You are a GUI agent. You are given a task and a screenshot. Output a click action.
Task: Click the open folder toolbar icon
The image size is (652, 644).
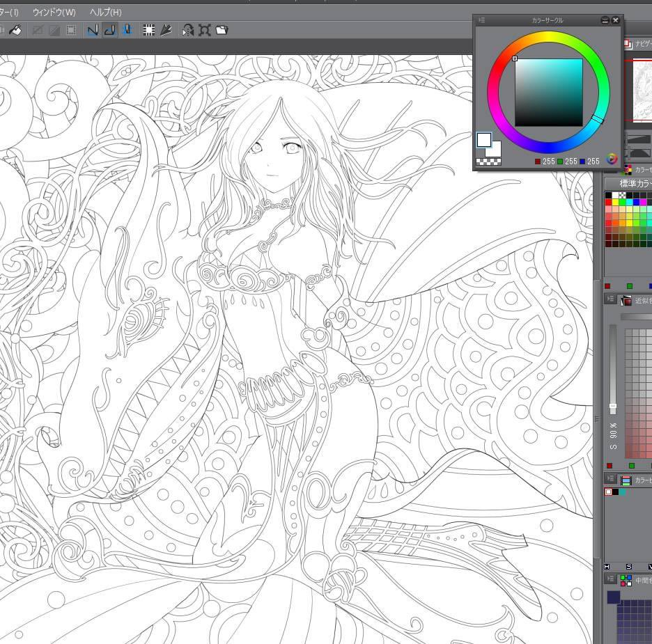[222, 30]
